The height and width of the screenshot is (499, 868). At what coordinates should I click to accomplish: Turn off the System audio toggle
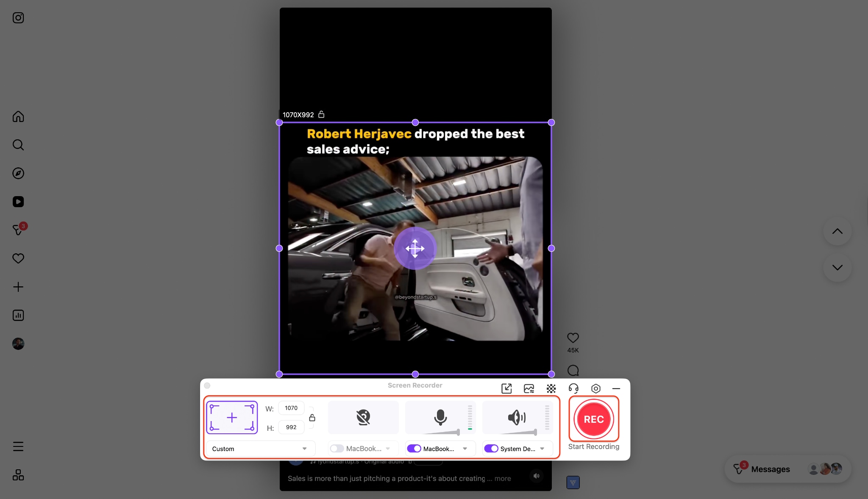coord(491,449)
